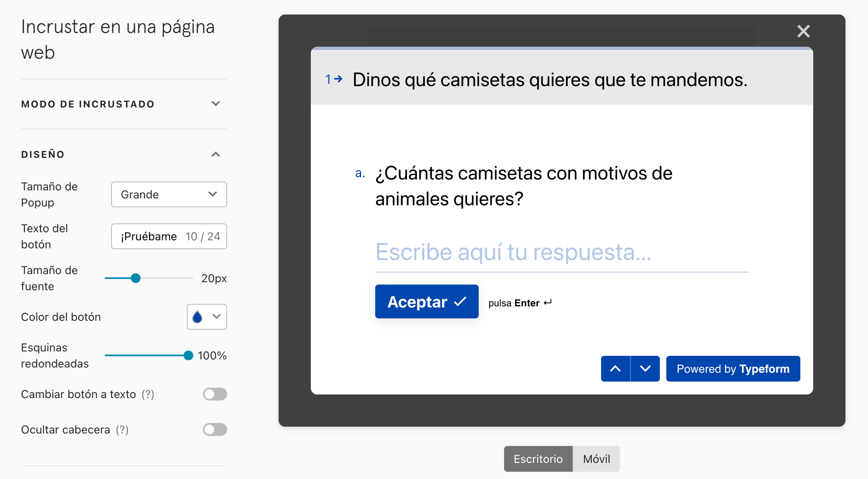The image size is (868, 479).
Task: Toggle Cambiar botón a texto switch
Action: click(215, 394)
